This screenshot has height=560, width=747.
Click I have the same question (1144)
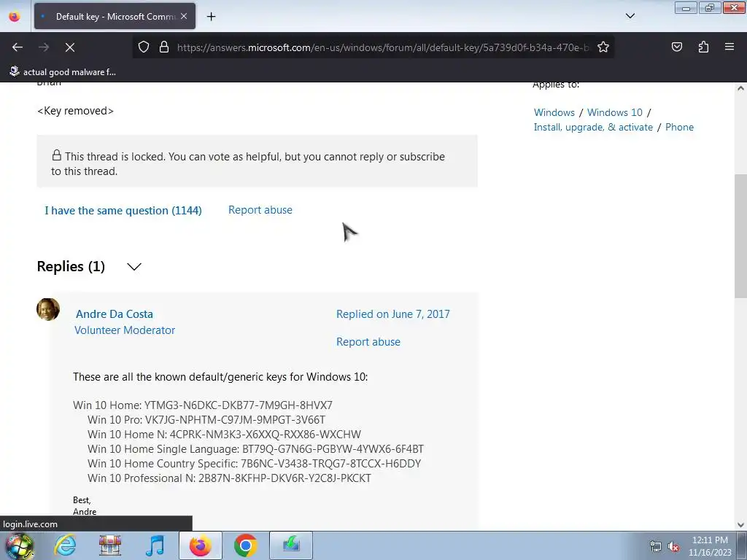click(x=123, y=211)
